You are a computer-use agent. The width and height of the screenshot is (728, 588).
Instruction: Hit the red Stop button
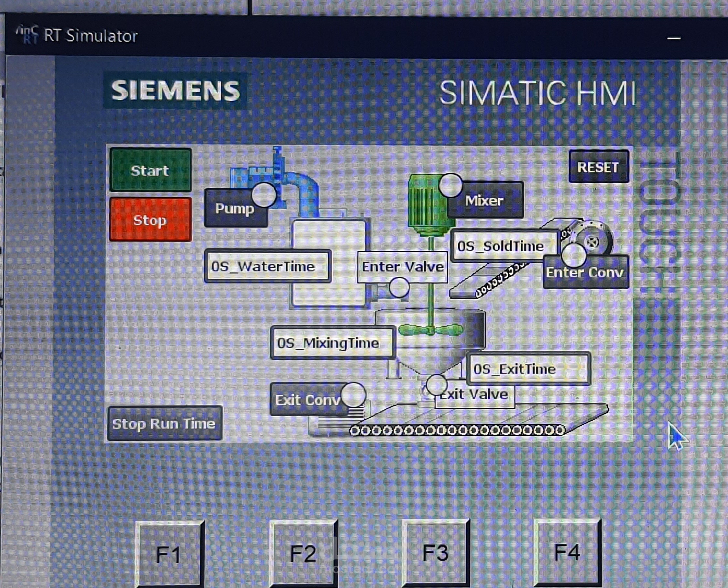[x=150, y=220]
